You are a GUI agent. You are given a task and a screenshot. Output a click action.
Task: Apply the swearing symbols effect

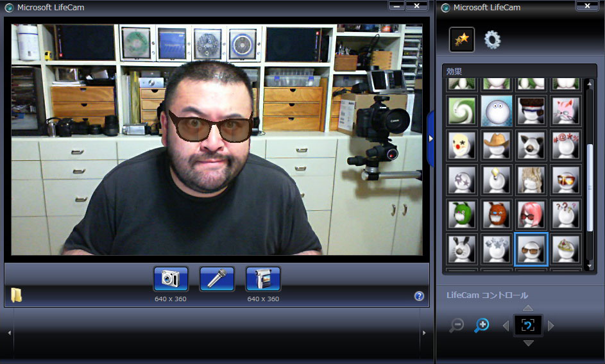point(566,145)
